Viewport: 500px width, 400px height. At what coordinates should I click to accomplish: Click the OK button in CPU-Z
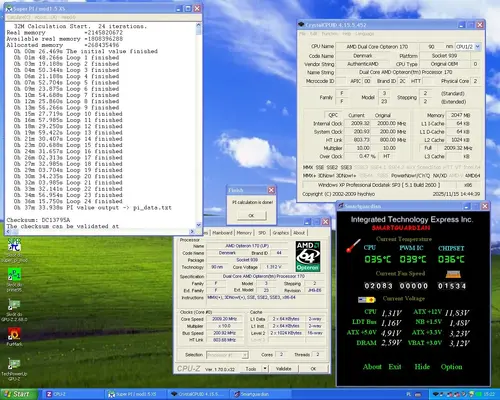(313, 369)
